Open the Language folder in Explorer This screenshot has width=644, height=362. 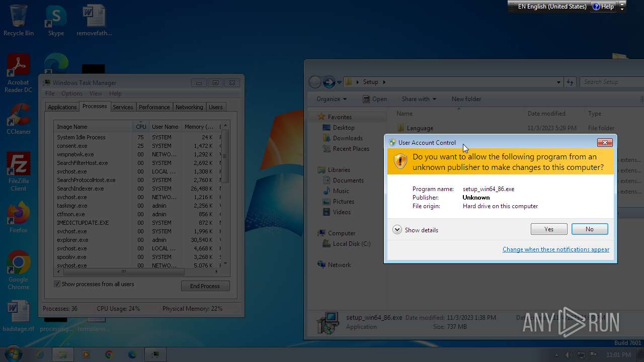pos(420,128)
